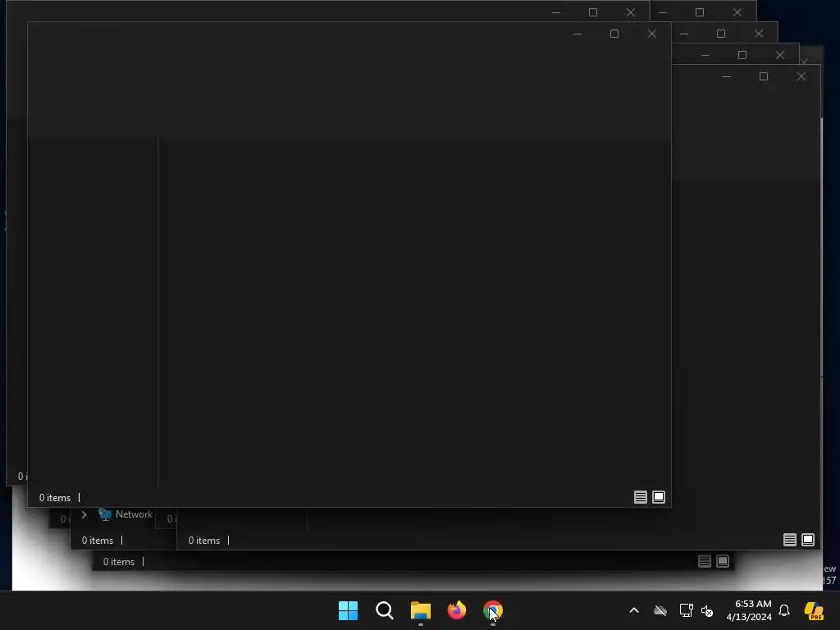Switch front window to details view

[x=640, y=497]
